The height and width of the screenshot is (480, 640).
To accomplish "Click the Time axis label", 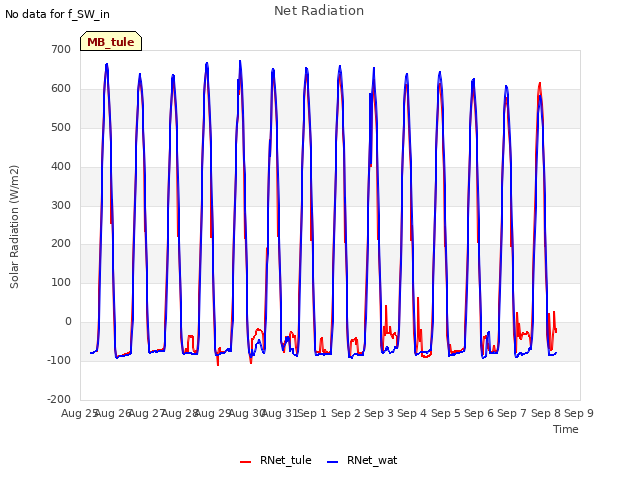I will 566,429.
